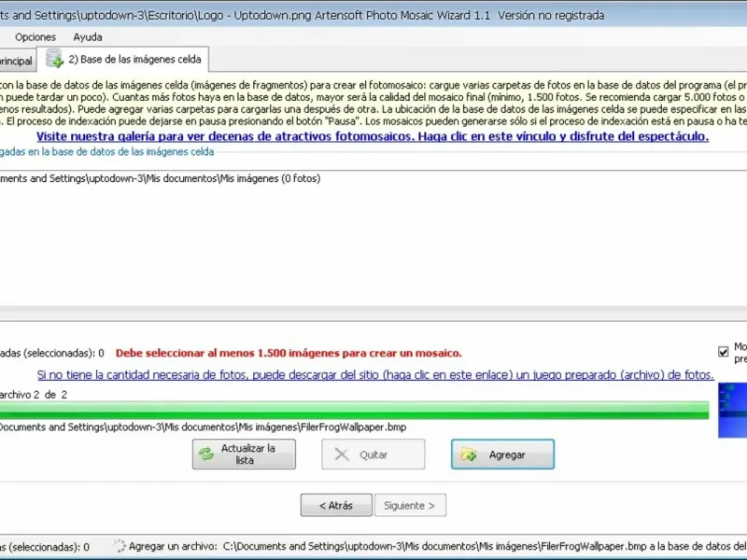Image resolution: width=747 pixels, height=560 pixels.
Task: Click the 'Siguiente >' button
Action: [x=410, y=505]
